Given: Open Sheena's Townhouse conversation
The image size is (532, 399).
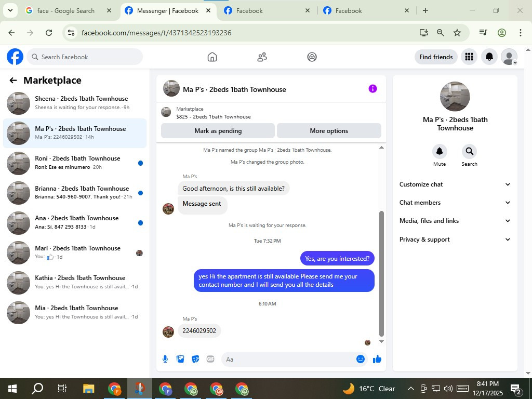Looking at the screenshot, I should 75,103.
